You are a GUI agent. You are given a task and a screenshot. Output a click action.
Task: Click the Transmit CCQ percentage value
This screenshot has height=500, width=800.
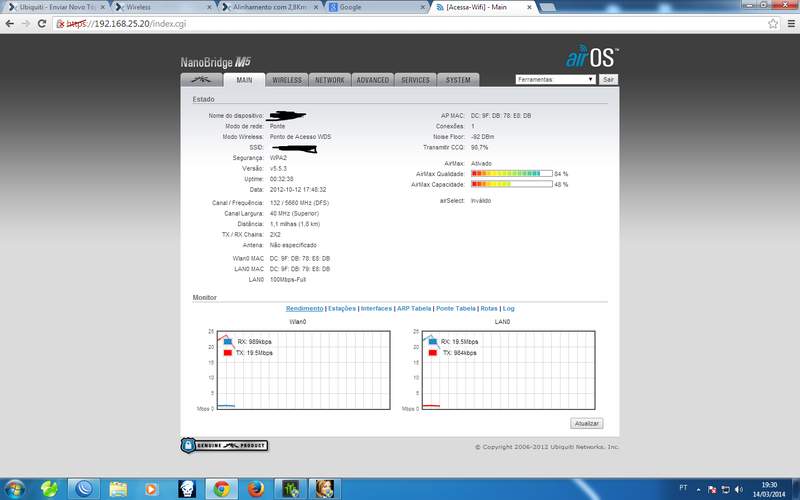tap(480, 147)
